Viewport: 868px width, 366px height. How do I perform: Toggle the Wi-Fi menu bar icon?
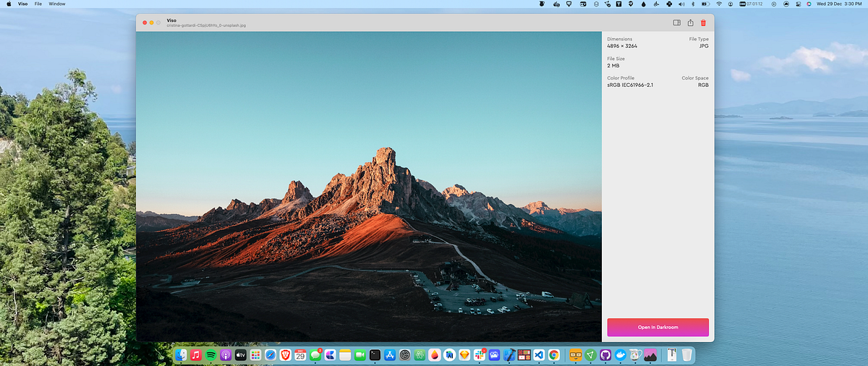tap(719, 4)
